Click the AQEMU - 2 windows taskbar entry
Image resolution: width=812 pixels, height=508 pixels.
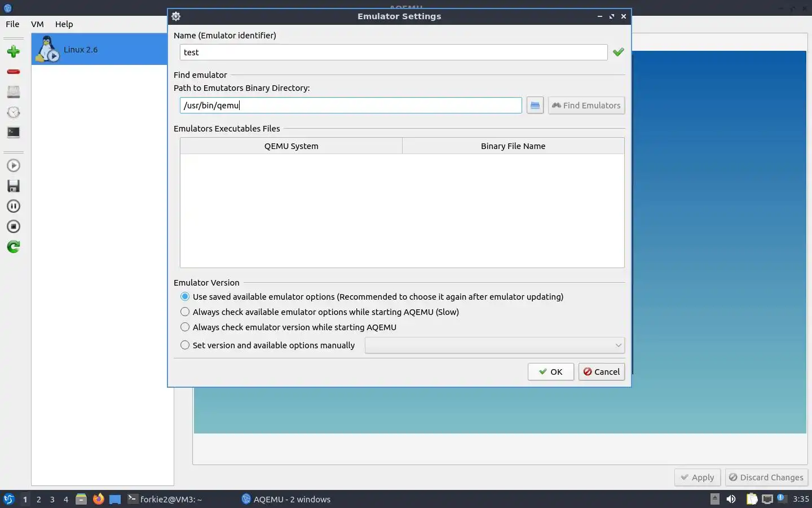(286, 499)
